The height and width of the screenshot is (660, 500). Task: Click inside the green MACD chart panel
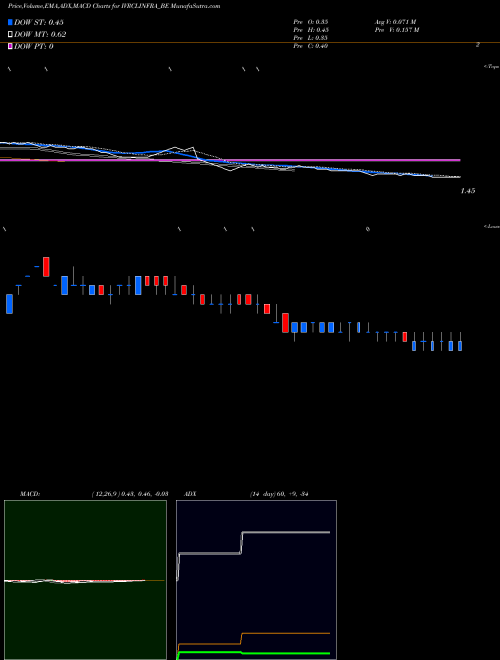[85, 580]
